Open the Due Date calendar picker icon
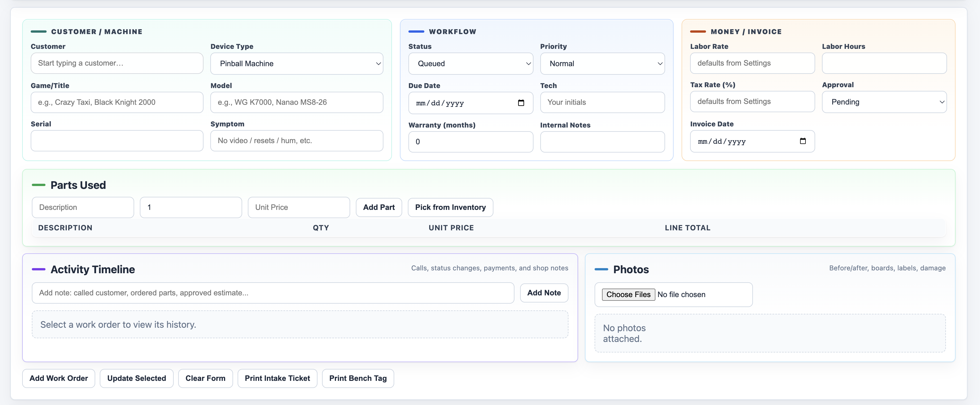Image resolution: width=980 pixels, height=405 pixels. (521, 103)
